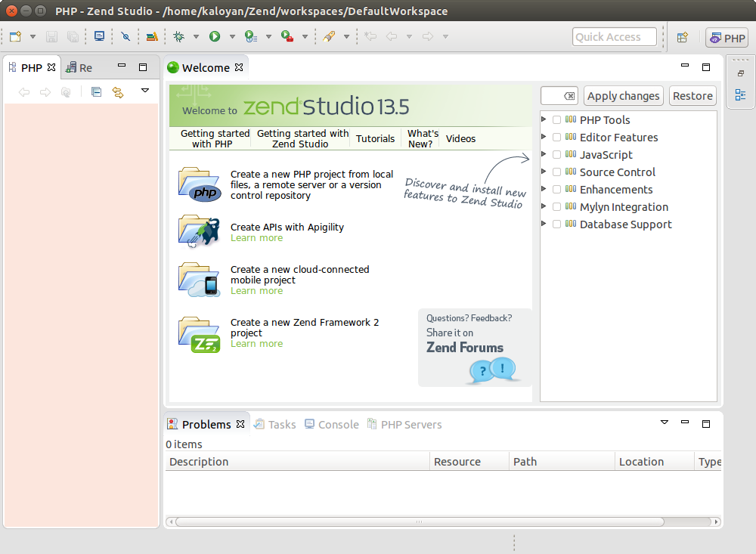This screenshot has height=554, width=756.
Task: Click the Problems horizontal scrollbar
Action: coord(420,522)
